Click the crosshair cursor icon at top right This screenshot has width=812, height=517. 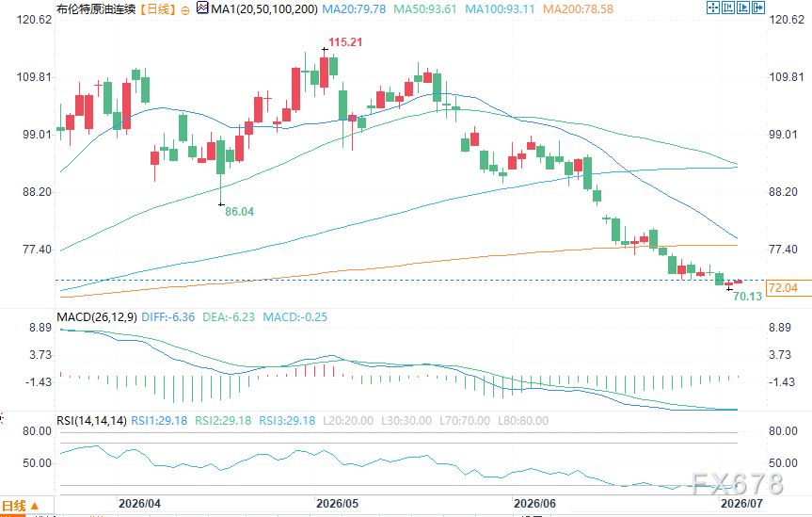click(713, 8)
